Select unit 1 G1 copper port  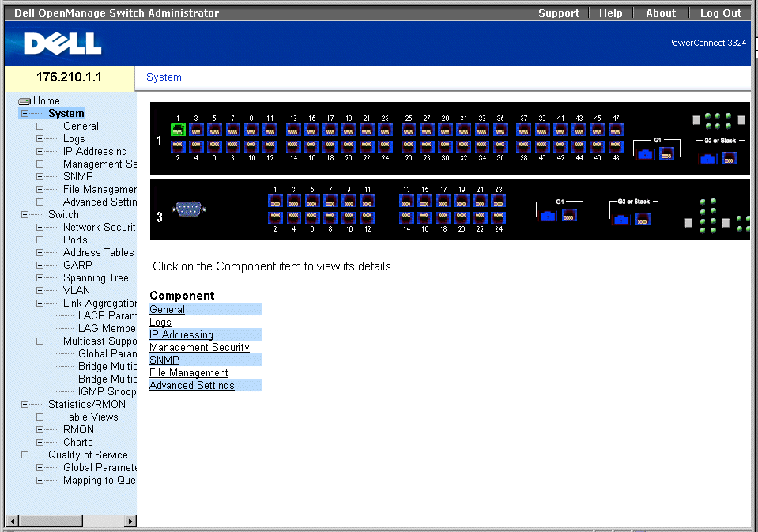[x=666, y=154]
